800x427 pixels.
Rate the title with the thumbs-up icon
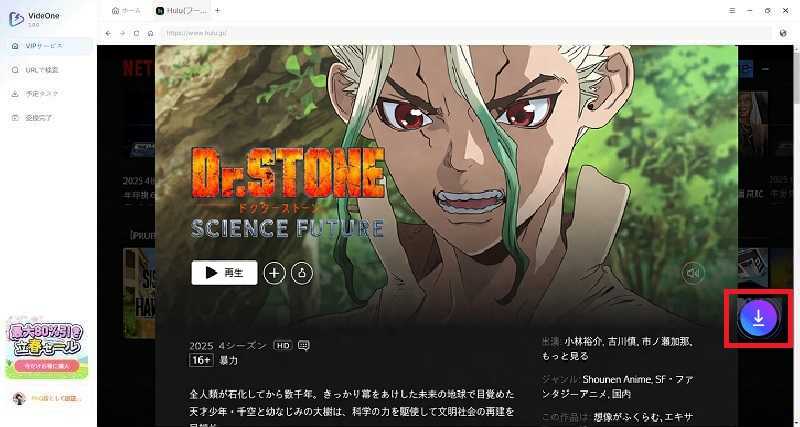point(302,273)
